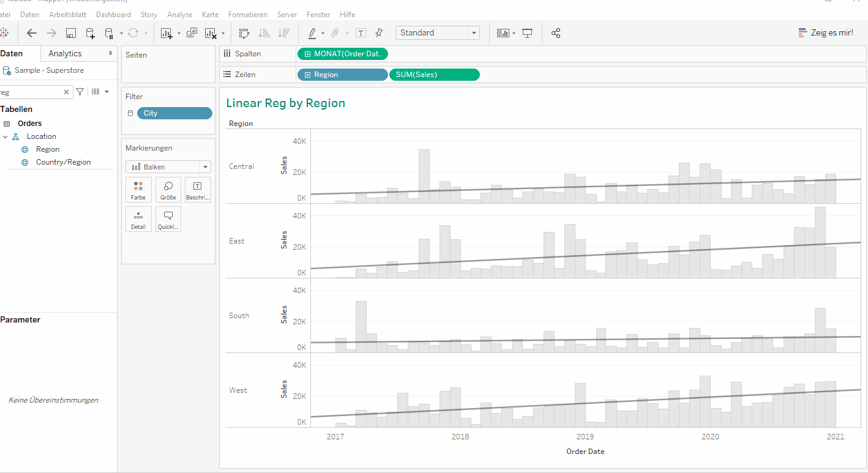This screenshot has width=868, height=473.
Task: Click the descending sort toolbar icon
Action: pyautogui.click(x=283, y=32)
